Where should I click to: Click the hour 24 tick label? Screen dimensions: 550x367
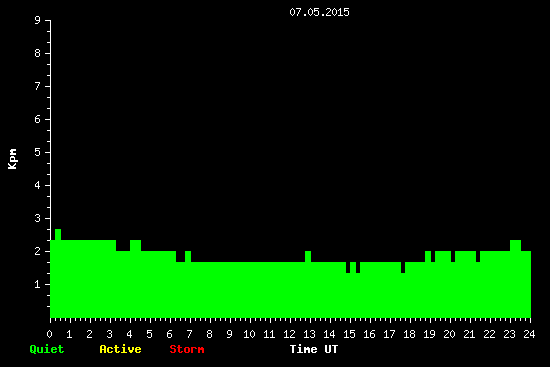coord(529,334)
